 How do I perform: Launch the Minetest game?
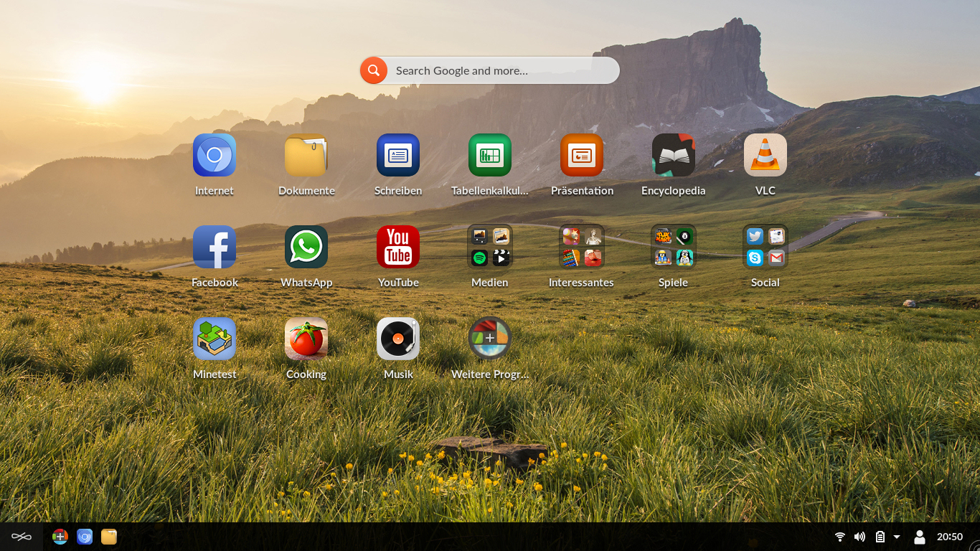click(215, 339)
